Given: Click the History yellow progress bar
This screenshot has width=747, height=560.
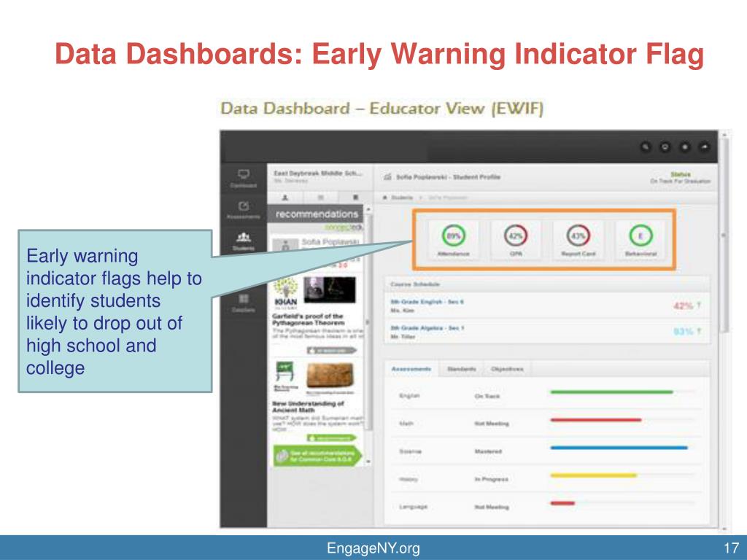Looking at the screenshot, I should (594, 475).
